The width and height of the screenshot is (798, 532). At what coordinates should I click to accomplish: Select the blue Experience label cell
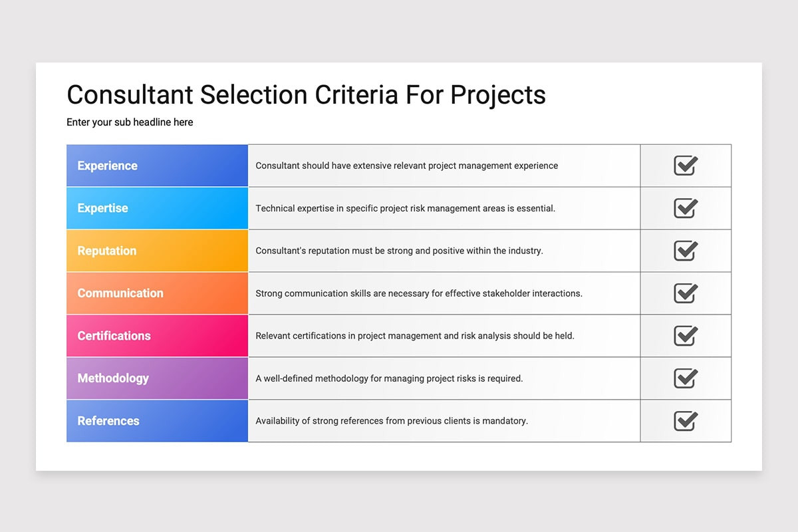157,166
